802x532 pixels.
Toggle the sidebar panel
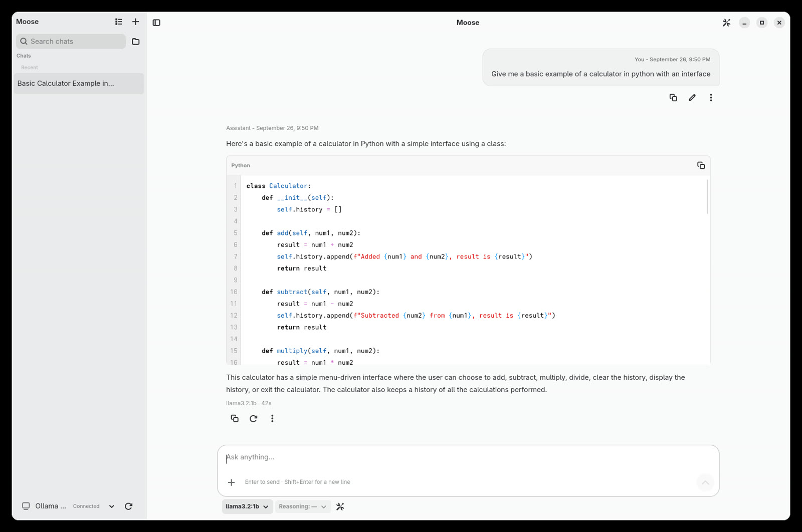(x=156, y=23)
